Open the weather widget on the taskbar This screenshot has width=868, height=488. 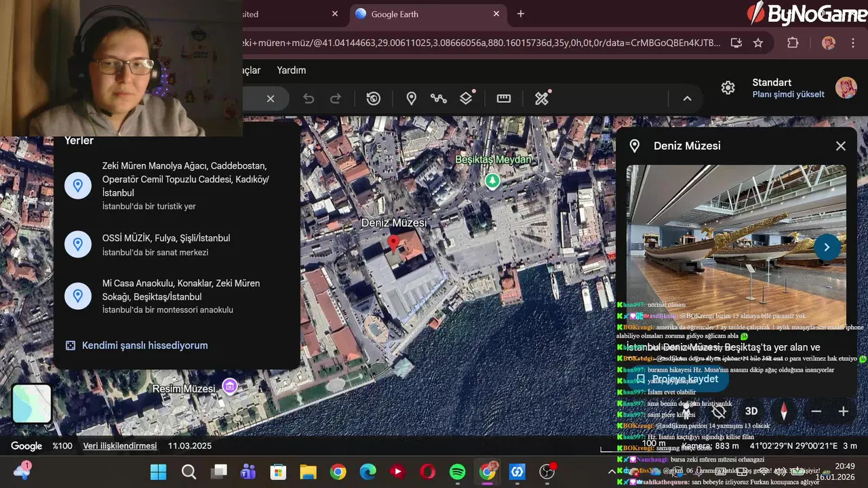22,470
